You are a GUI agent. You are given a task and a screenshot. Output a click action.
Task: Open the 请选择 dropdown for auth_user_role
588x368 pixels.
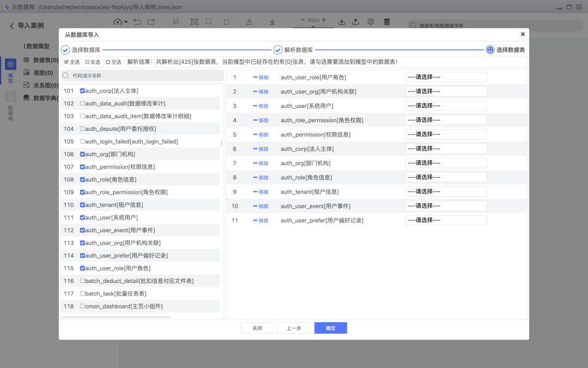tap(446, 77)
